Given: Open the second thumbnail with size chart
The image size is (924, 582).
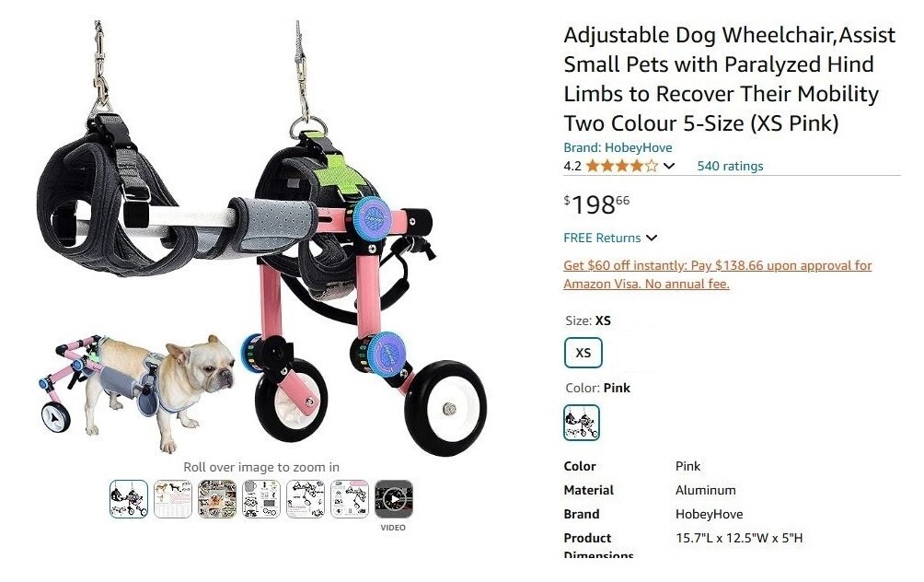Looking at the screenshot, I should tap(173, 499).
